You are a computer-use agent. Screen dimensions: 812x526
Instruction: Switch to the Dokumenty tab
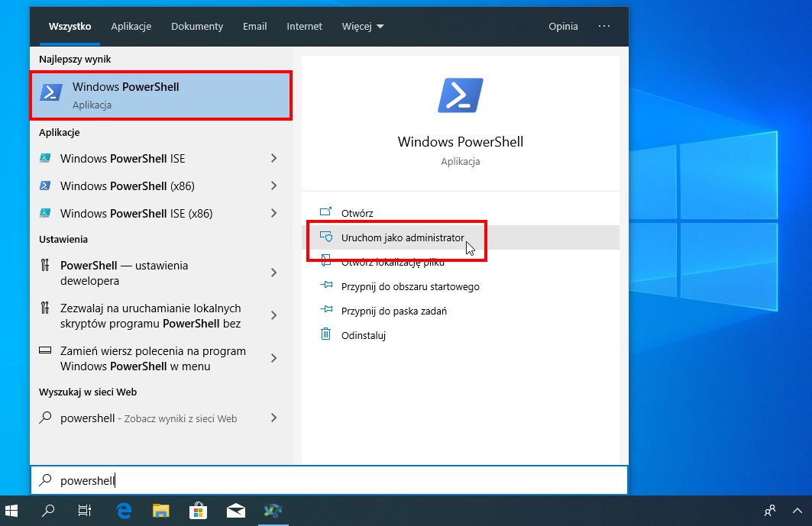(x=197, y=27)
